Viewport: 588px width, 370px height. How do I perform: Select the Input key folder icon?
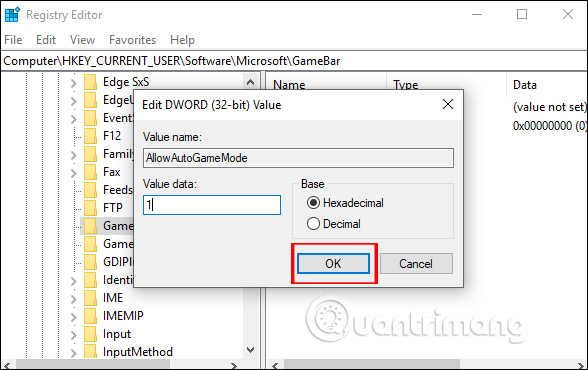click(90, 334)
